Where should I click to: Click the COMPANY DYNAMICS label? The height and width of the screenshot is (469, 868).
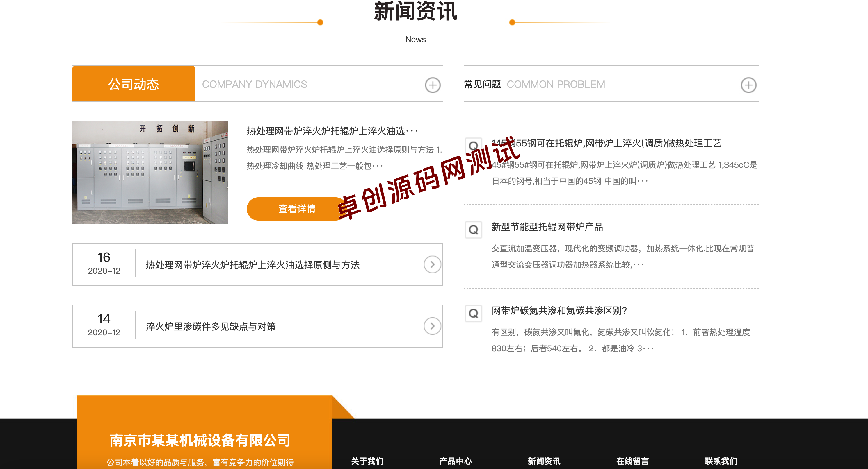[255, 84]
